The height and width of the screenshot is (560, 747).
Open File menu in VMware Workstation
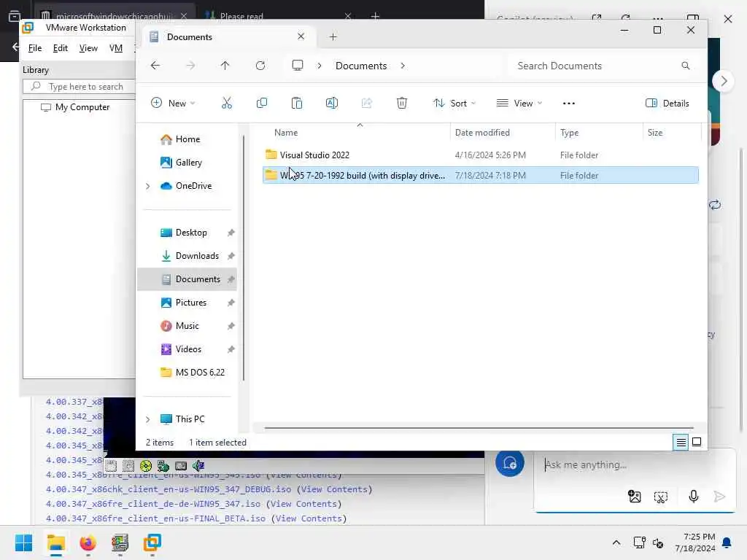35,48
